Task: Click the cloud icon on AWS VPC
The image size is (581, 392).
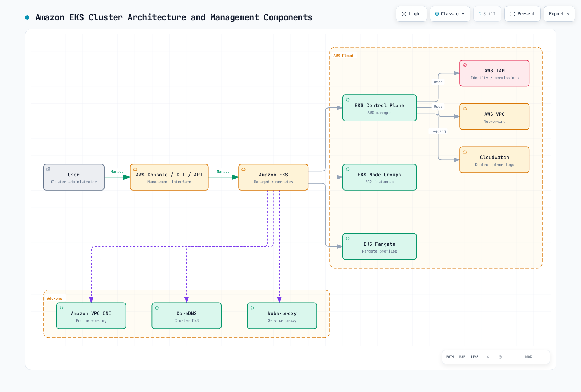Action: 465,109
